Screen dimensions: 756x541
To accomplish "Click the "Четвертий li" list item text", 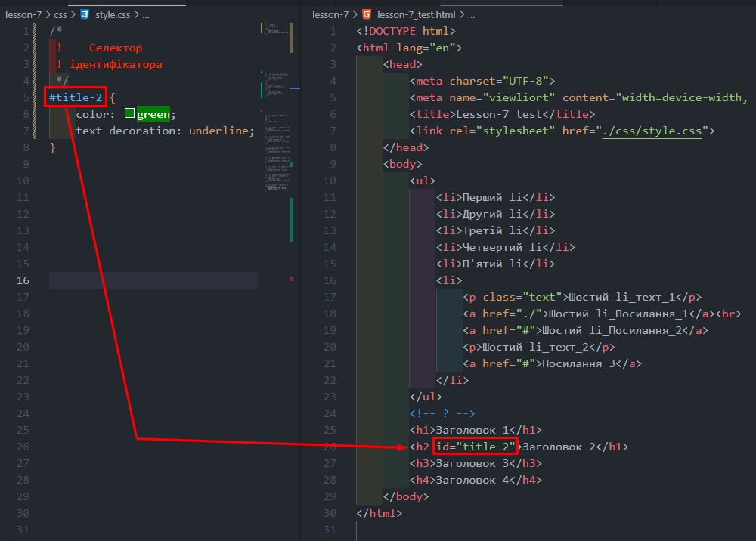I will 502,247.
